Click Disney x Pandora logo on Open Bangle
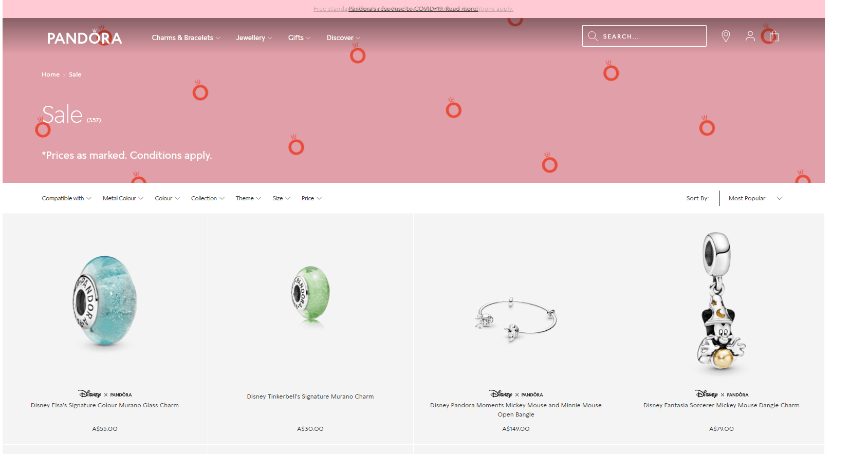This screenshot has height=454, width=868. tap(516, 394)
